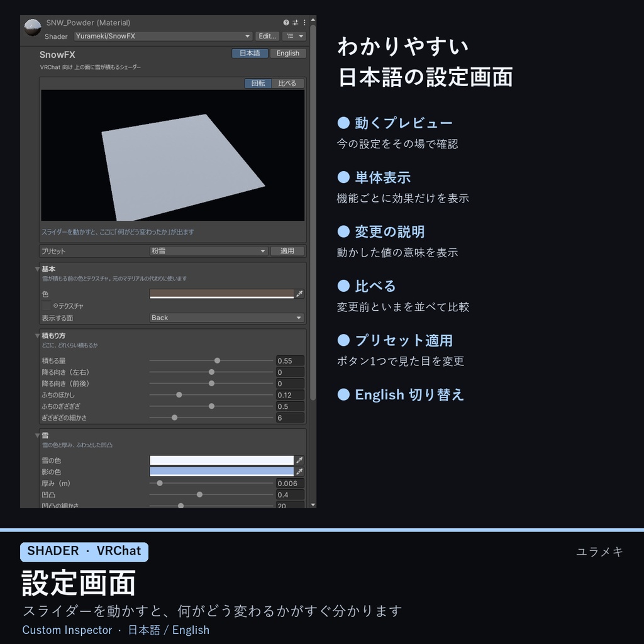The height and width of the screenshot is (644, 644).
Task: Click the プリセット適用 feature heading
Action: click(x=403, y=340)
